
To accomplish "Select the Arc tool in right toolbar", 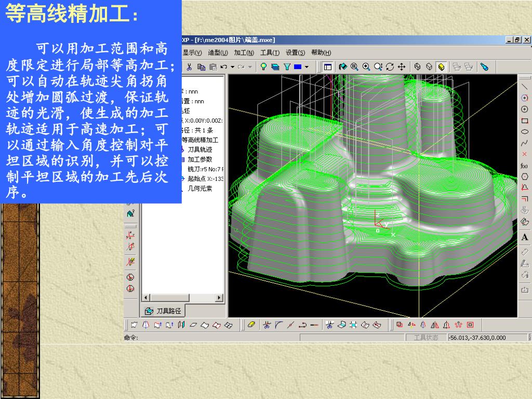I will pyautogui.click(x=525, y=98).
